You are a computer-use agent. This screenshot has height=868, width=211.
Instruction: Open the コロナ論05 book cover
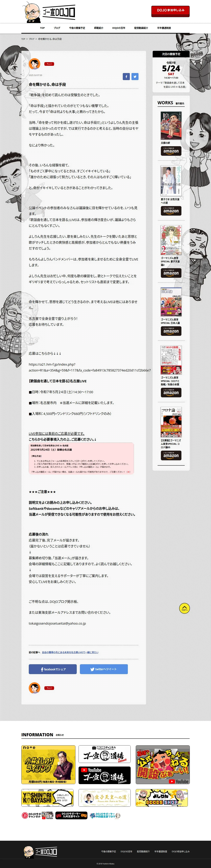pos(171,422)
